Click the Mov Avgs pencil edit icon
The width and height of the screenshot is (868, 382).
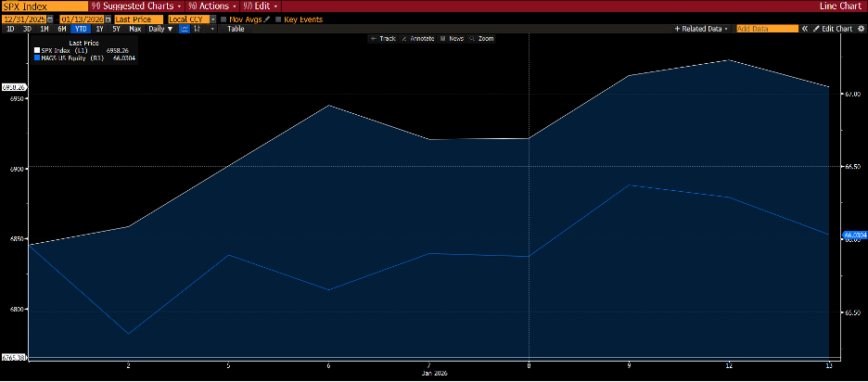pos(268,19)
